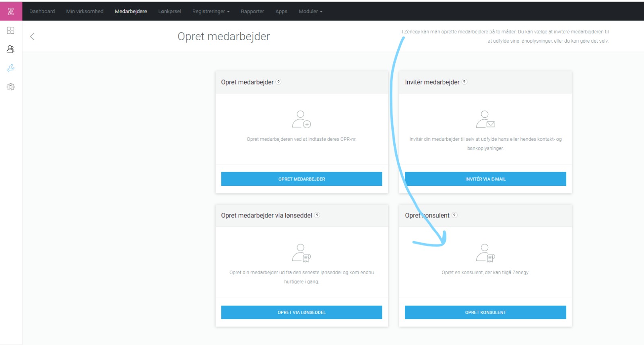Open the Lønkørsel menu item
The width and height of the screenshot is (644, 345).
click(x=169, y=12)
